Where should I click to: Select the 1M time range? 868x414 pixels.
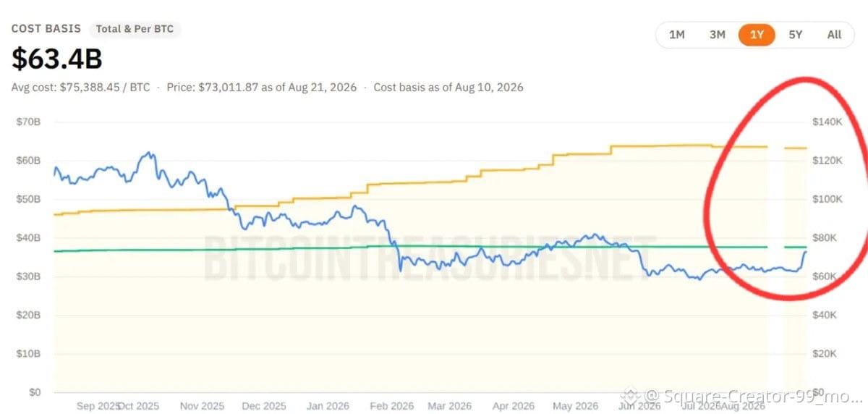(677, 35)
